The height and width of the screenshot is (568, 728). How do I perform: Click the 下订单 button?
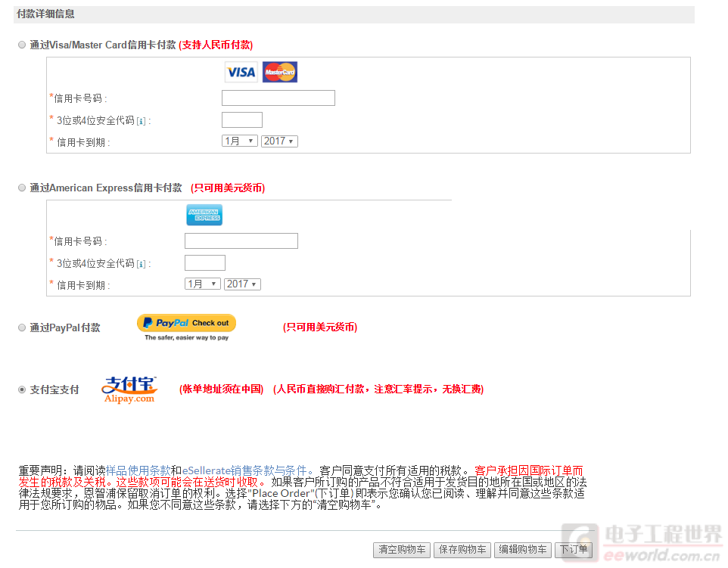tap(574, 550)
